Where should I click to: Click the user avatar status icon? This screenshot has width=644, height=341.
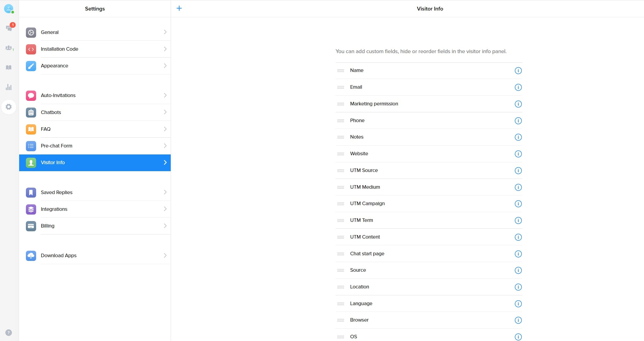tap(9, 9)
